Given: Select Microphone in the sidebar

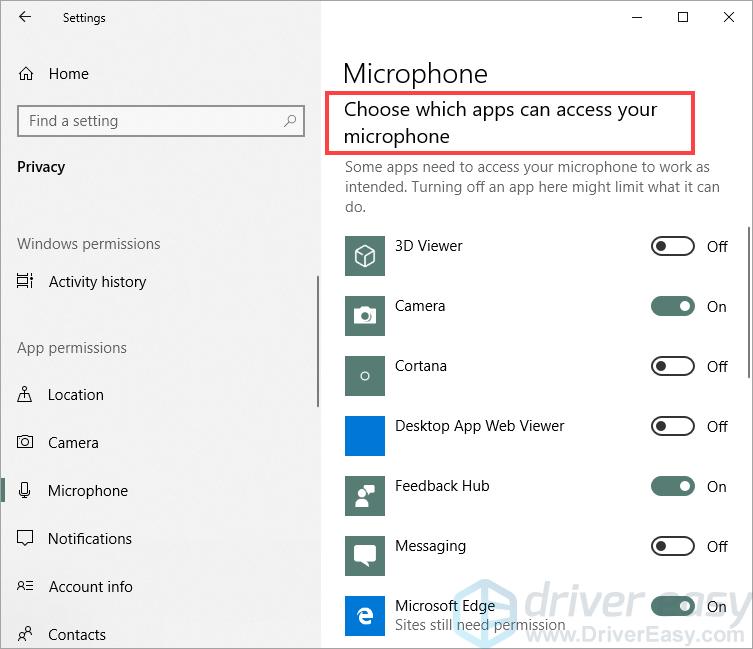Looking at the screenshot, I should [x=88, y=490].
